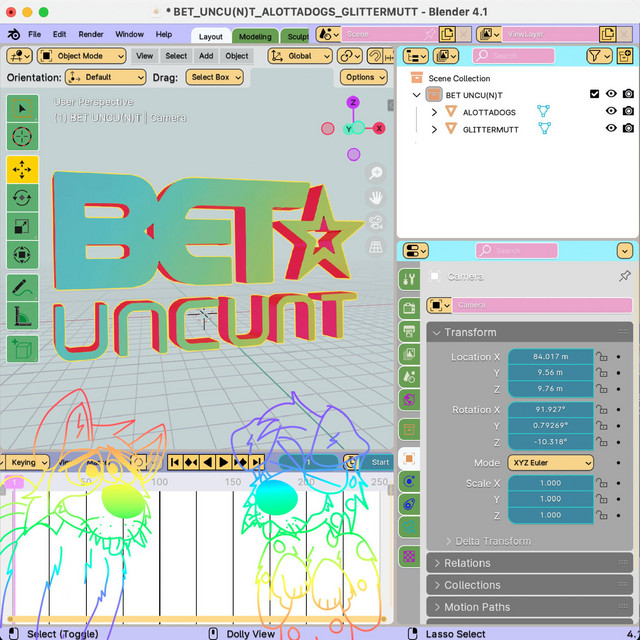Open the World properties tab

409,399
